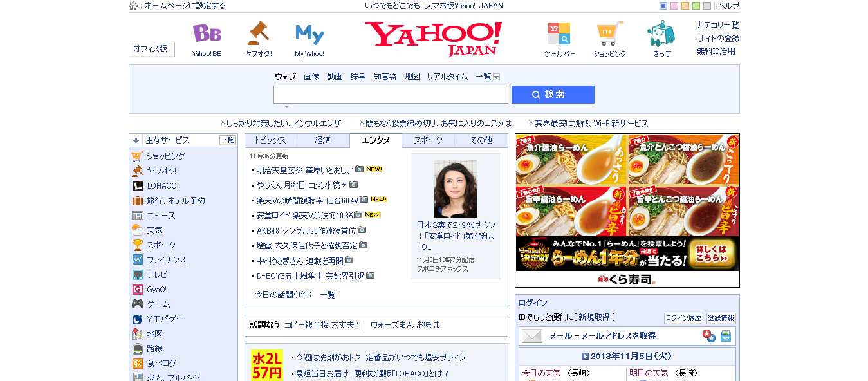
Task: Click camera icon next to AKB48 headline
Action: [x=362, y=230]
